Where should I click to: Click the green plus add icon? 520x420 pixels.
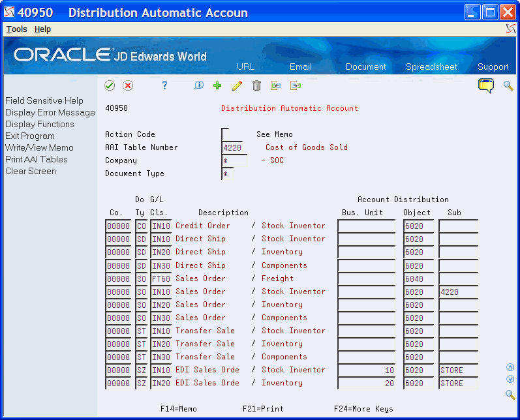pos(217,85)
